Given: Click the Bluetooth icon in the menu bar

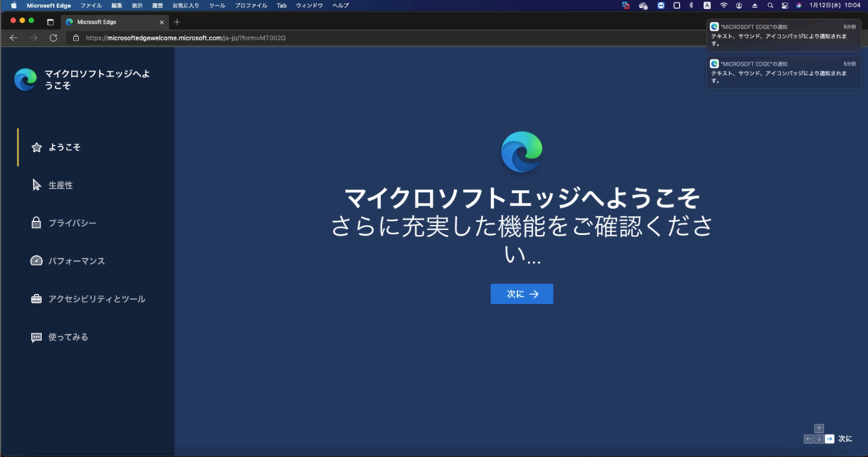Looking at the screenshot, I should click(x=691, y=5).
